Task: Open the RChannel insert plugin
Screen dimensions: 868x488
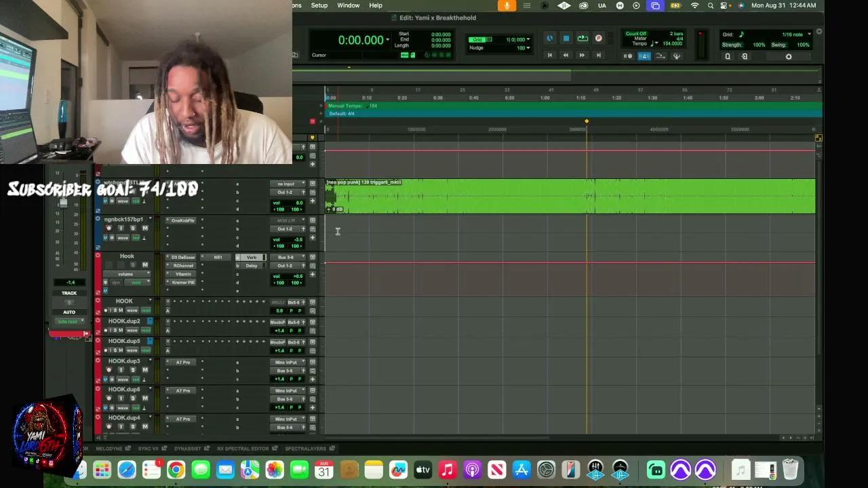Action: pos(183,266)
